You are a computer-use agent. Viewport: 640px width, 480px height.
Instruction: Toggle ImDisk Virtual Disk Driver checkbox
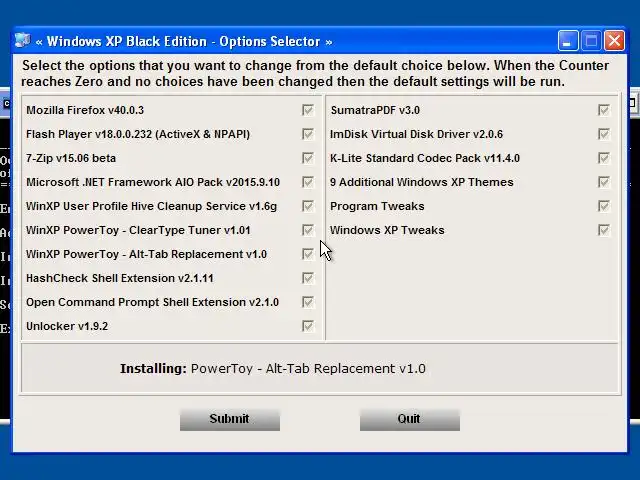point(604,134)
